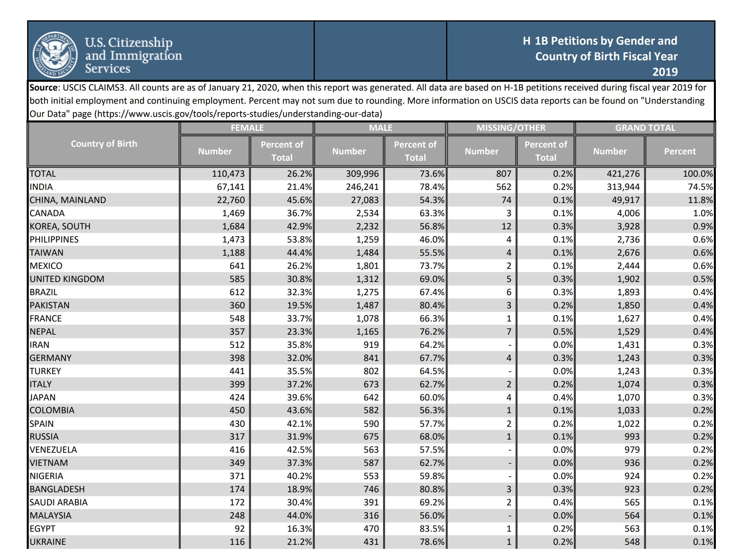Click the SPAIN row label

(41, 424)
